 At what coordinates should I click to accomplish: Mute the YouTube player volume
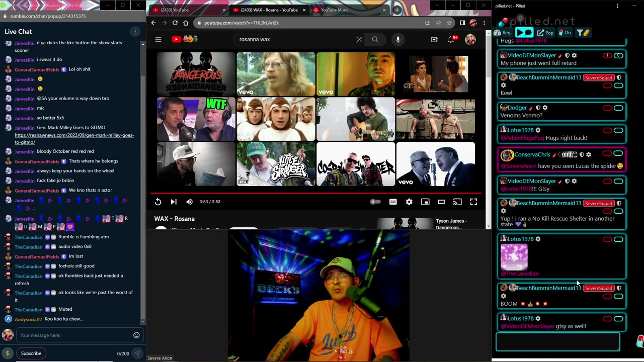[189, 202]
